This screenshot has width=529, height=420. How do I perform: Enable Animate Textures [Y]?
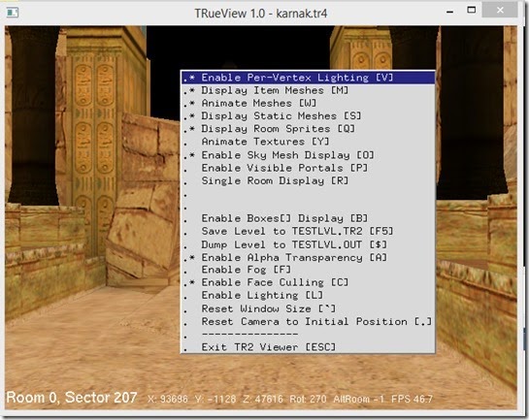pos(308,142)
